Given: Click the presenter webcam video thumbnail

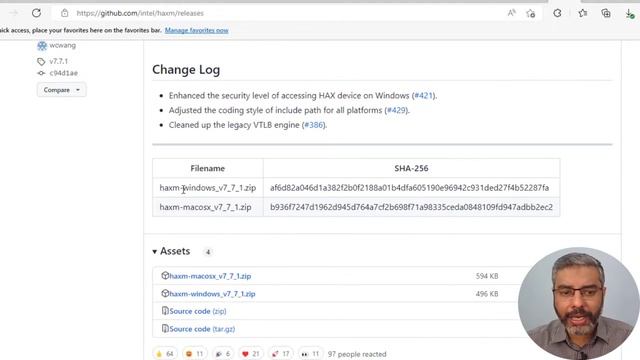Looking at the screenshot, I should click(x=579, y=303).
